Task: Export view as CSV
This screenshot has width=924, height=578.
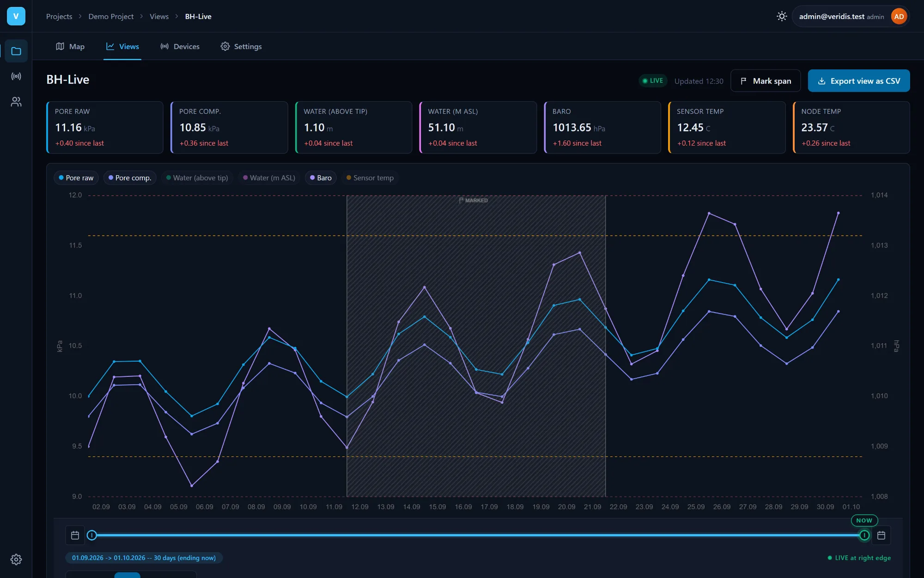Action: click(859, 81)
